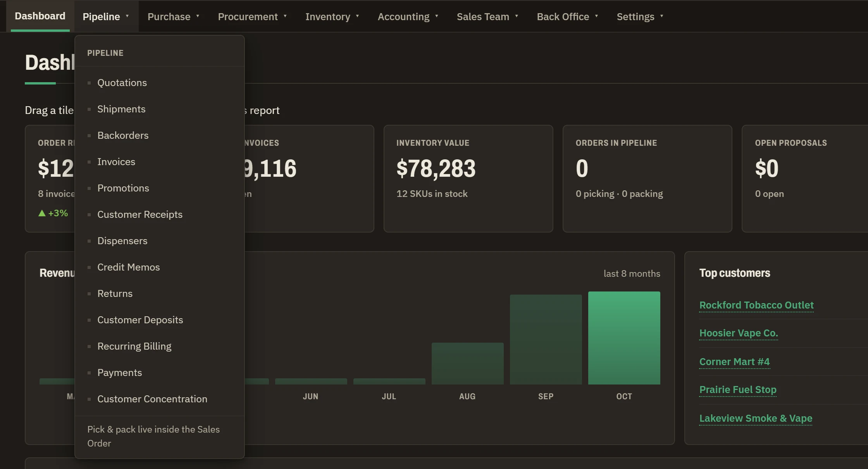Click '0 picking · 0 packing' text
868x469 pixels.
(x=619, y=194)
